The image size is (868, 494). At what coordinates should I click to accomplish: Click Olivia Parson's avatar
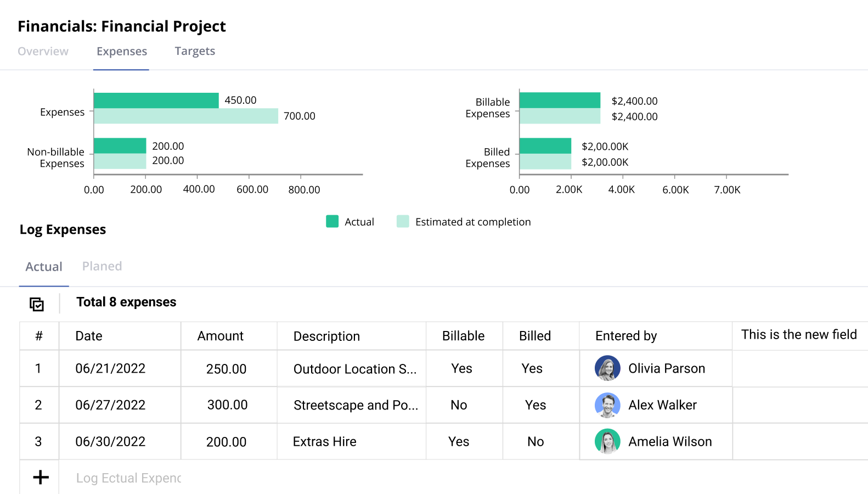coord(607,368)
